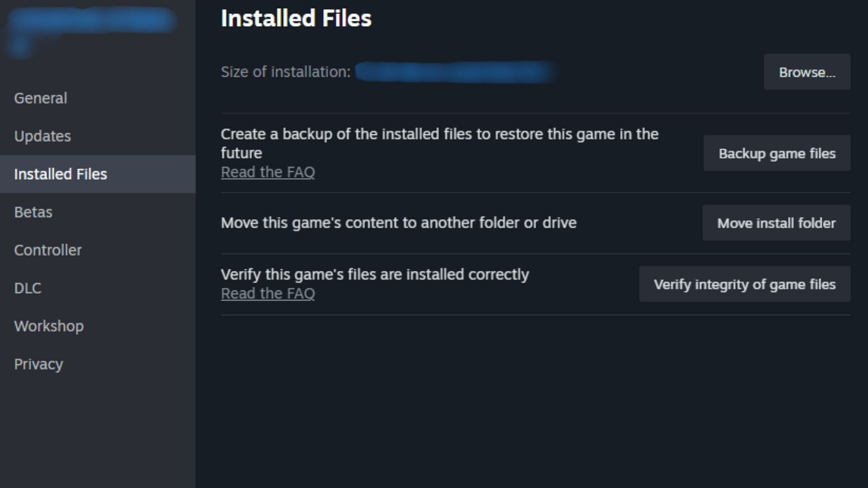
Task: Select the Installed Files tab
Action: [60, 174]
